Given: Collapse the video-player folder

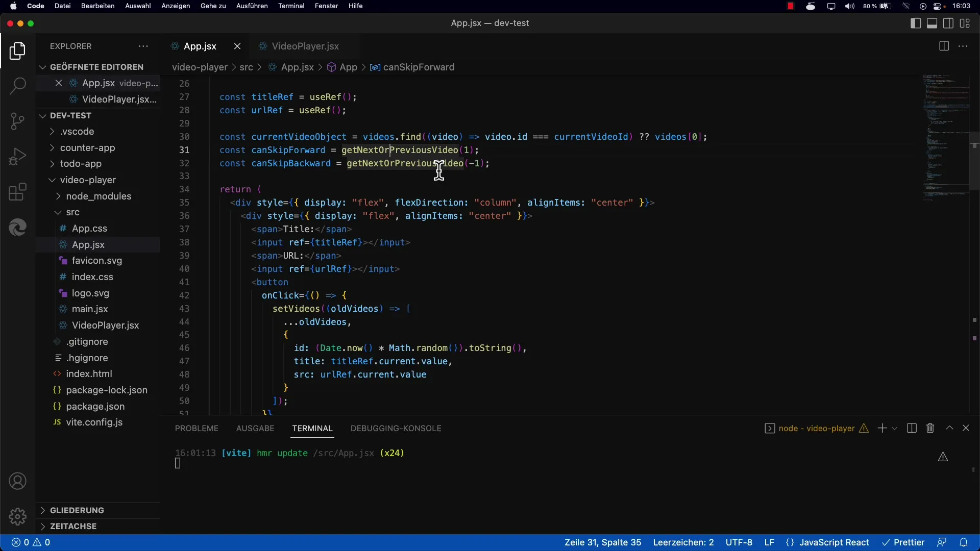Looking at the screenshot, I should (88, 180).
